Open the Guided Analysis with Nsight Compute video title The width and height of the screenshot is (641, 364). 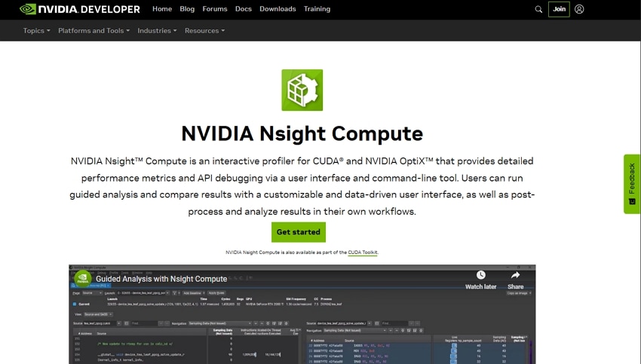pyautogui.click(x=161, y=279)
